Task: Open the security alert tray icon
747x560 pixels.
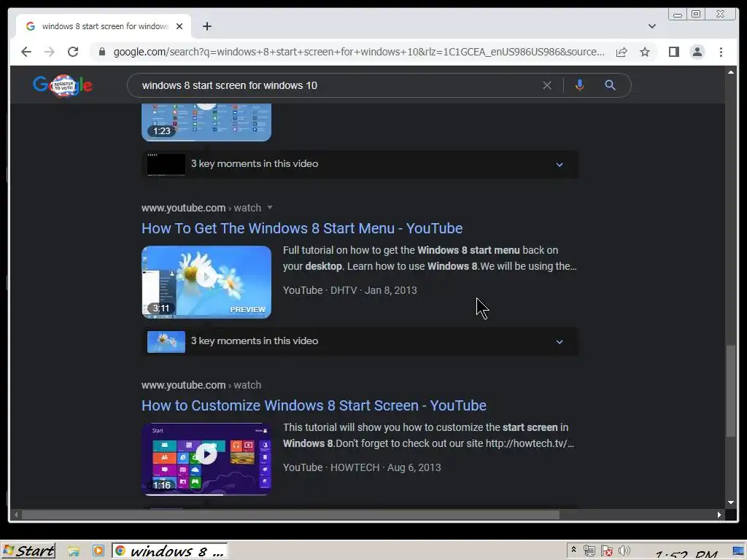Action: [x=606, y=551]
